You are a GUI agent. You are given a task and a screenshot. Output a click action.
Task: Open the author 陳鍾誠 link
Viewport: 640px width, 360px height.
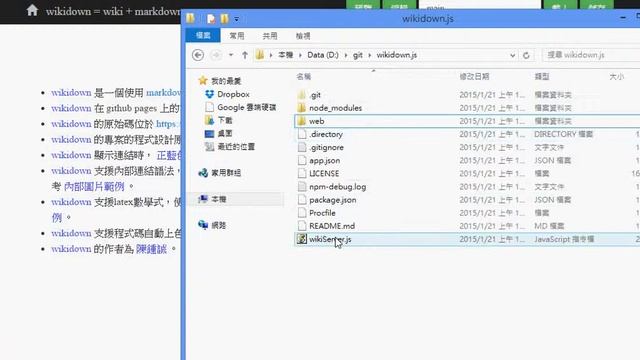click(151, 249)
